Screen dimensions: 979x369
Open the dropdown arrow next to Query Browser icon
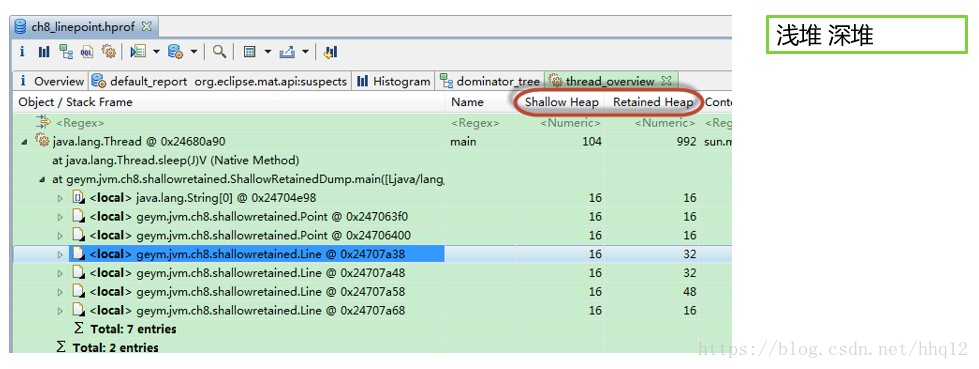coord(194,52)
